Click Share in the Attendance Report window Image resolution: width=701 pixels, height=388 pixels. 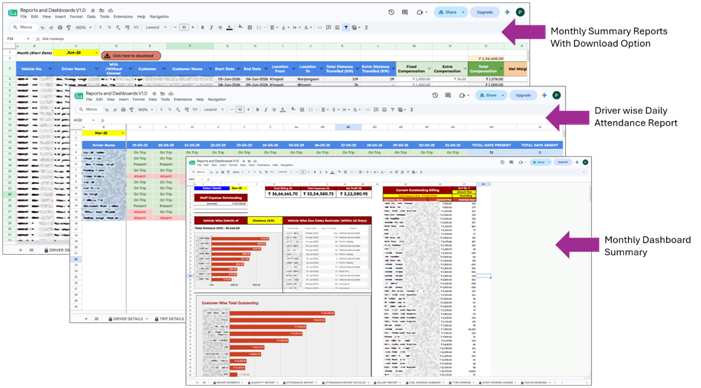pos(488,95)
